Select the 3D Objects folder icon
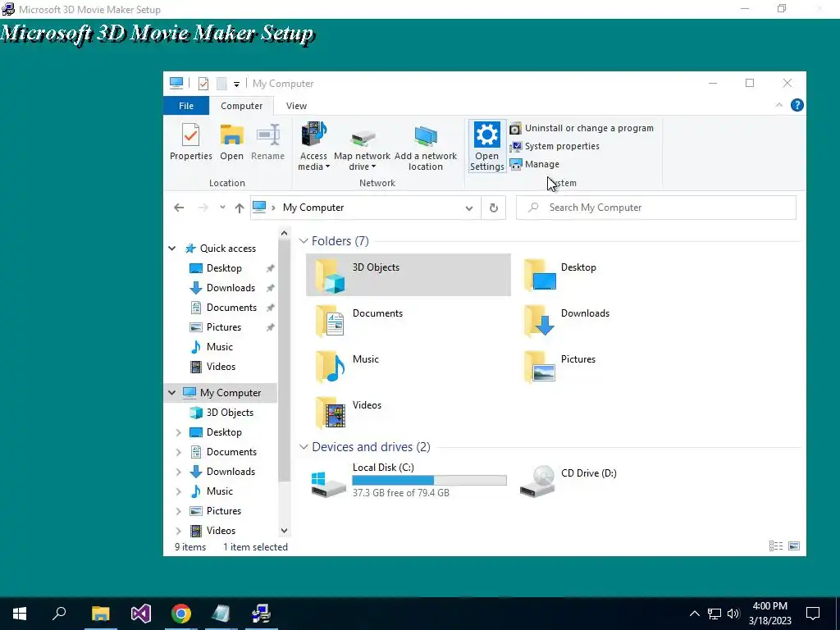The image size is (840, 630). 329,276
